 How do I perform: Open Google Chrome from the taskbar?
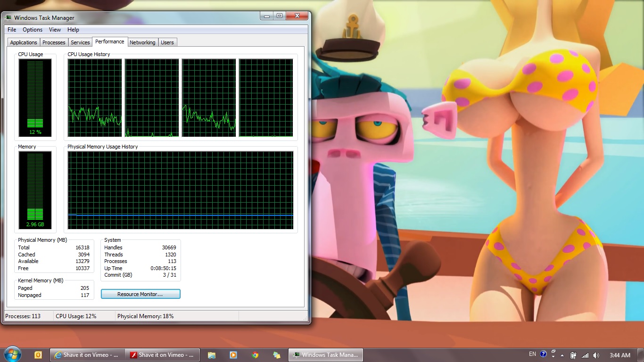(x=255, y=355)
